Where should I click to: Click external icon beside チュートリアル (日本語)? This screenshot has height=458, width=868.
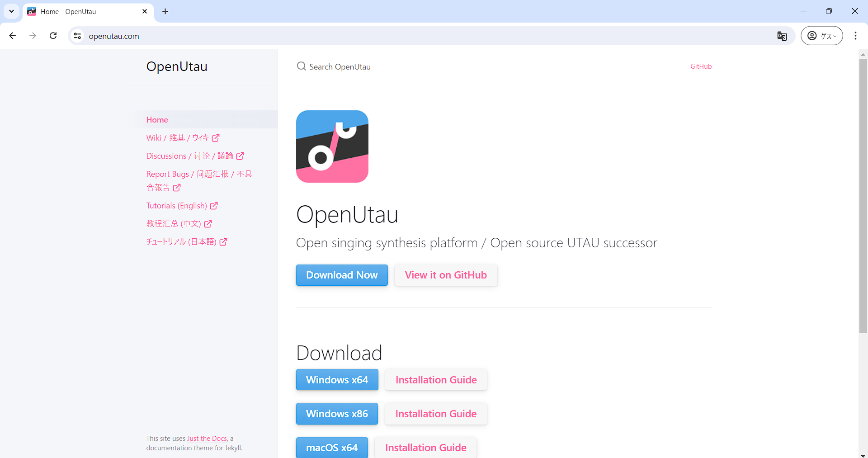[x=223, y=242]
